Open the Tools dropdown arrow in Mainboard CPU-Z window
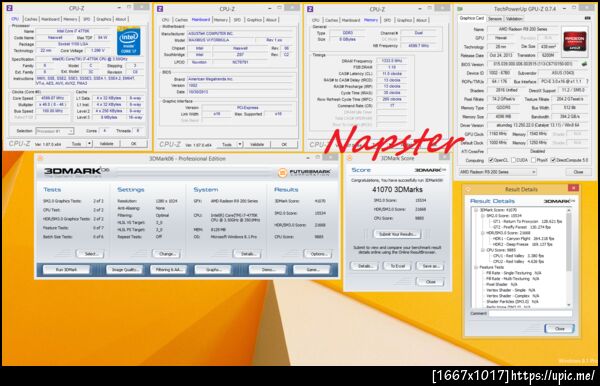The width and height of the screenshot is (600, 386). (240, 144)
